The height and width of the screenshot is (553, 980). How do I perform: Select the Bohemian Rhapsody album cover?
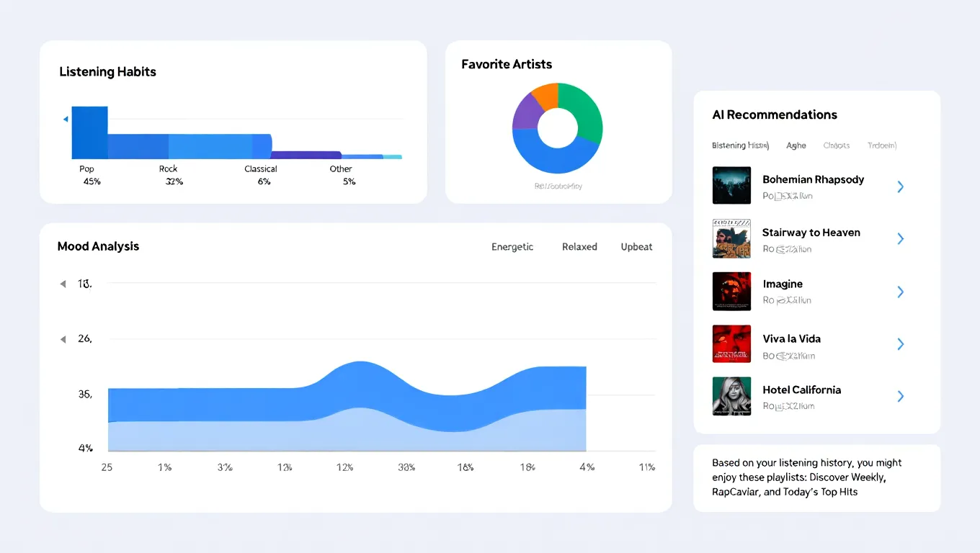coord(731,186)
